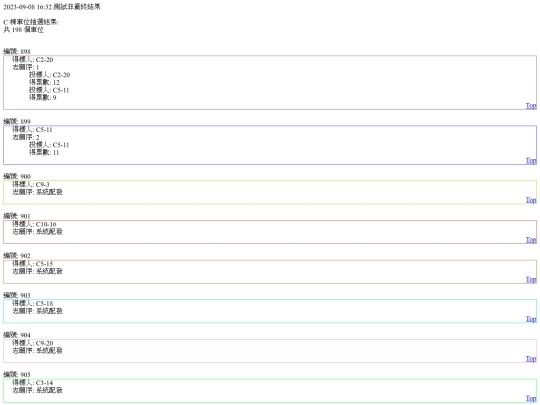The image size is (540, 405).
Task: Select '得標人: C5-11' in box 899
Action: pyautogui.click(x=32, y=129)
